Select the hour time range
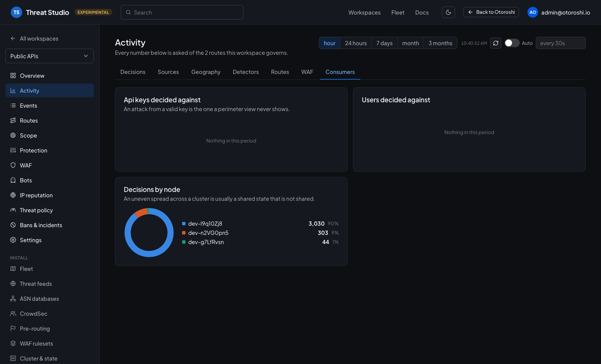The image size is (601, 364). (x=330, y=43)
